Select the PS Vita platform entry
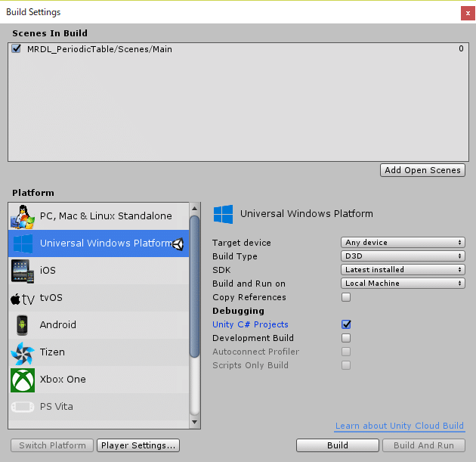Image resolution: width=476 pixels, height=462 pixels. tap(99, 407)
